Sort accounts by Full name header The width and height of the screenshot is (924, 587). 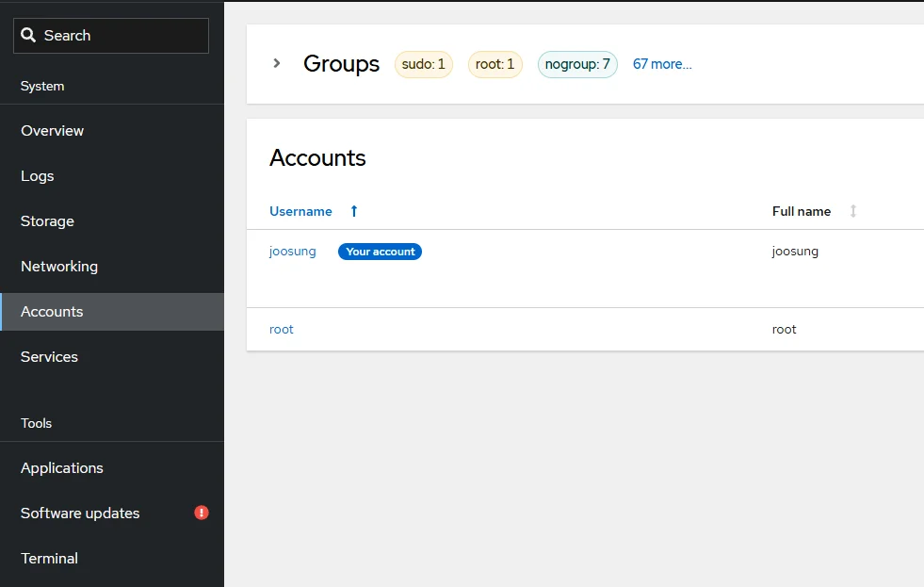click(x=802, y=211)
